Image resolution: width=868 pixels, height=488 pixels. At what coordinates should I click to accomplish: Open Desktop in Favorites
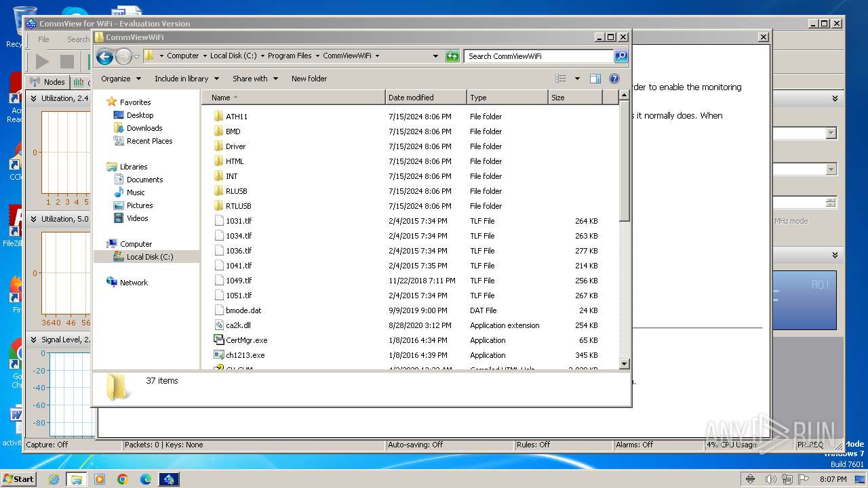[x=140, y=115]
